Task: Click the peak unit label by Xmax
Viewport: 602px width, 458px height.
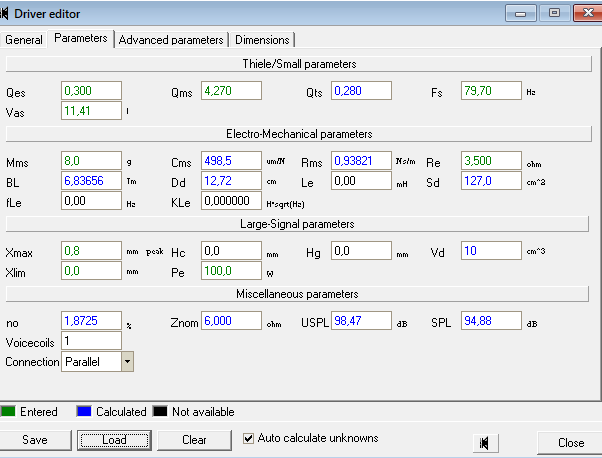Action: pos(155,252)
